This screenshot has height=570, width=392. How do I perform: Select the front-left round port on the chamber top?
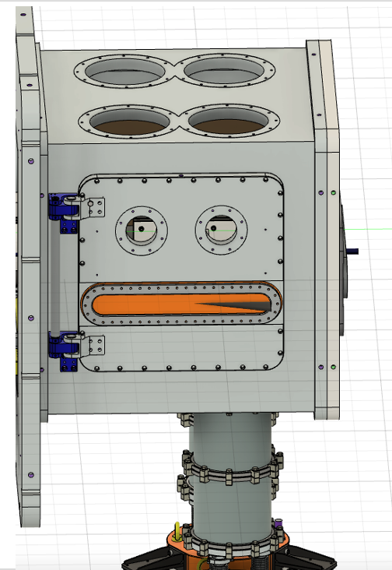point(130,121)
